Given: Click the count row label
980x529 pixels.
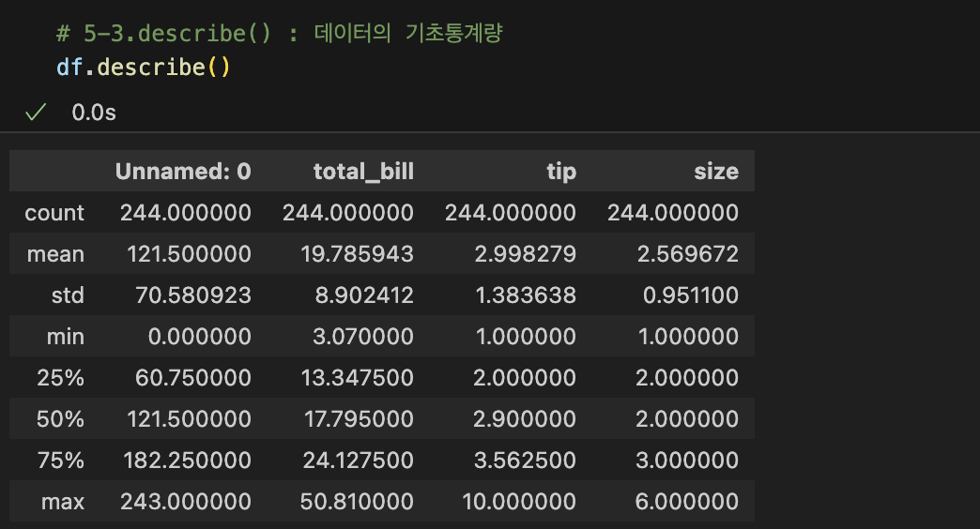Looking at the screenshot, I should [x=54, y=213].
